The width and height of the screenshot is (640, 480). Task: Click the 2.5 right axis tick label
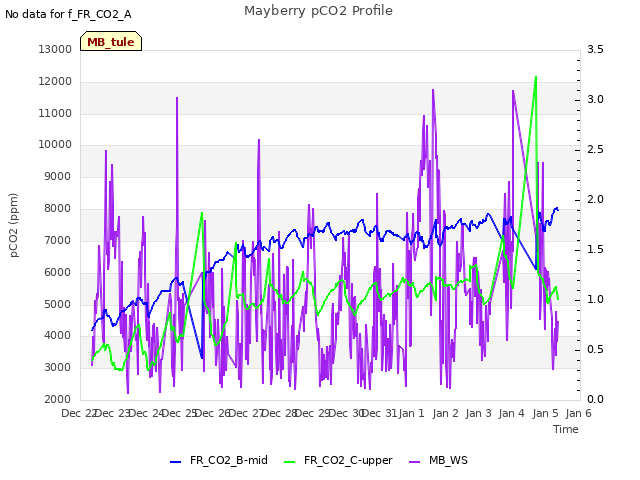tap(595, 149)
